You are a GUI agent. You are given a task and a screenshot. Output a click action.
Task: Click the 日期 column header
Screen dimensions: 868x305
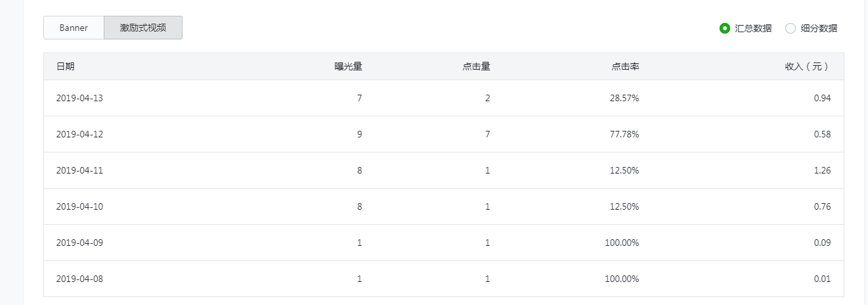coord(66,66)
